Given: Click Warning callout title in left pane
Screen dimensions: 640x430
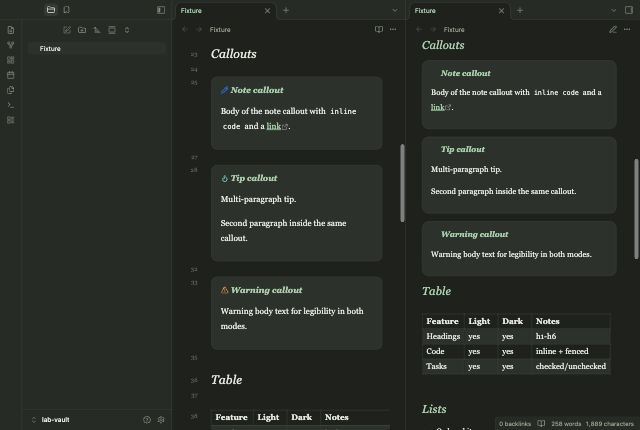Looking at the screenshot, I should tap(267, 290).
